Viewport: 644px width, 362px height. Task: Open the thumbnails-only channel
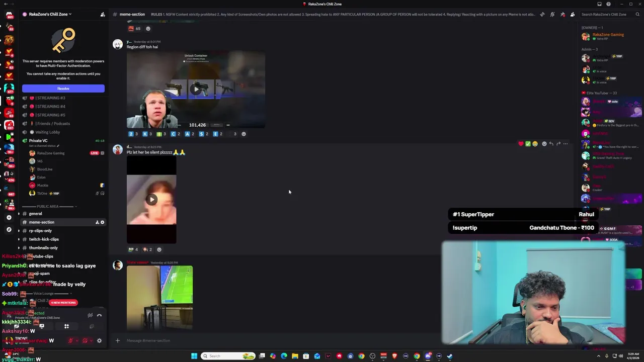pyautogui.click(x=43, y=248)
